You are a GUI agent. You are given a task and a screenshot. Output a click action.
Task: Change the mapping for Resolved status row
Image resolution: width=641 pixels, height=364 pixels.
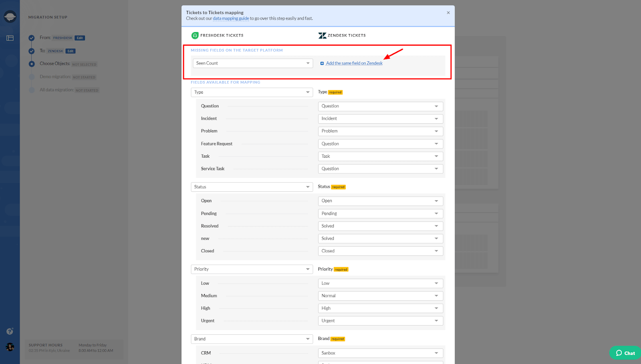(381, 226)
